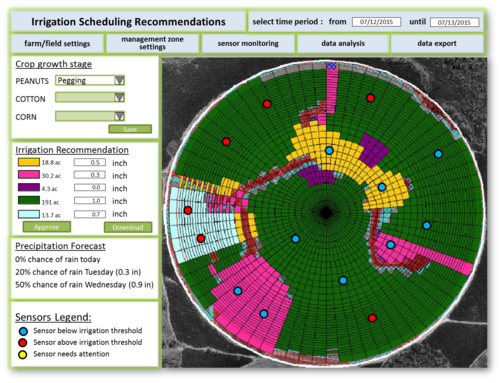Click red legend icon for above threshold
This screenshot has height=383, width=500.
click(23, 343)
